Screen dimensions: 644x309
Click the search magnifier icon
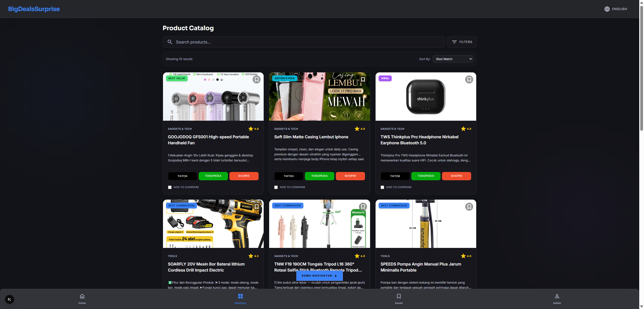170,42
